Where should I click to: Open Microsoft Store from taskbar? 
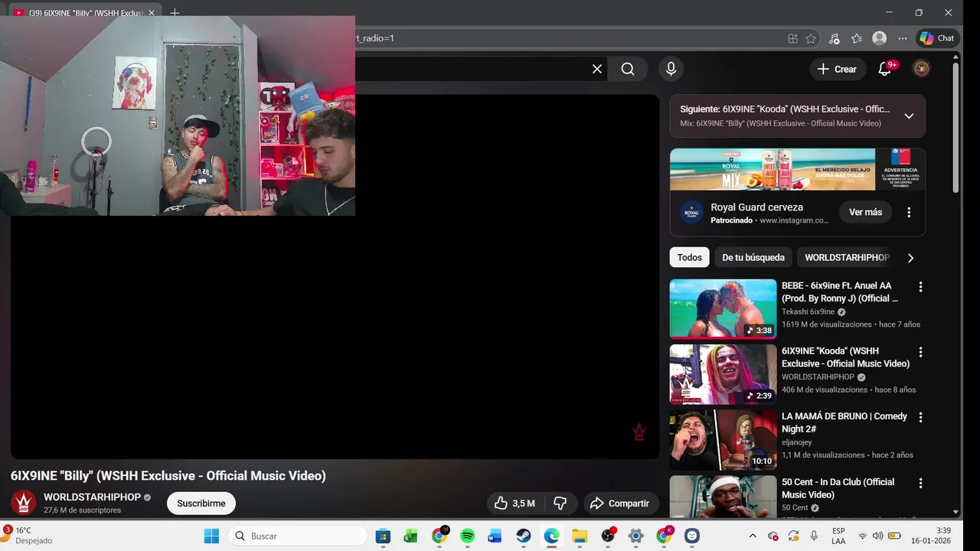pos(383,536)
